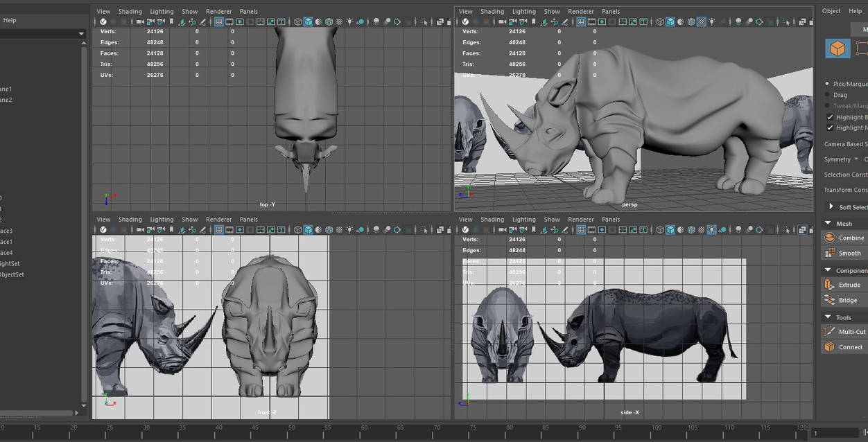Open Lighting menu in front -Z panel
Screen dimensions: 868x442
pos(162,219)
